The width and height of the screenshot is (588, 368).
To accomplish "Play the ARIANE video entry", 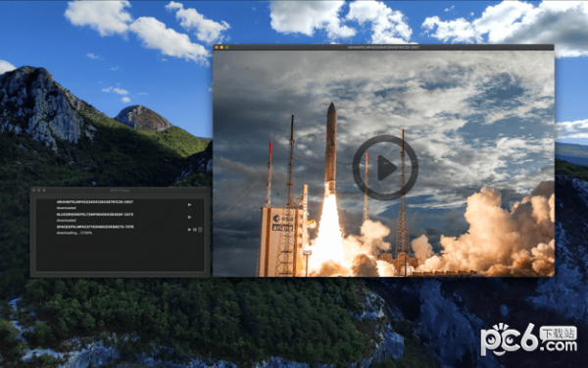I will click(x=189, y=205).
